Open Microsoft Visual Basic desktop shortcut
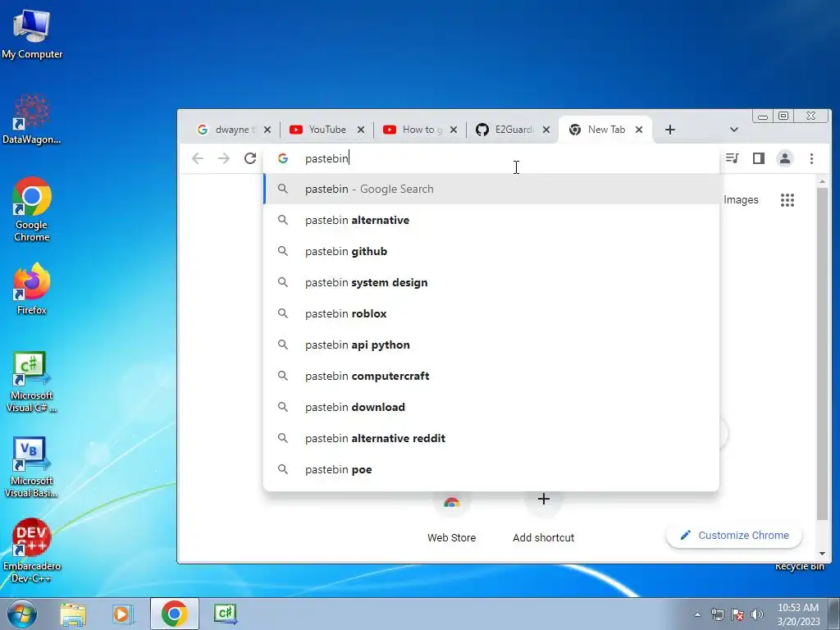 pyautogui.click(x=32, y=467)
